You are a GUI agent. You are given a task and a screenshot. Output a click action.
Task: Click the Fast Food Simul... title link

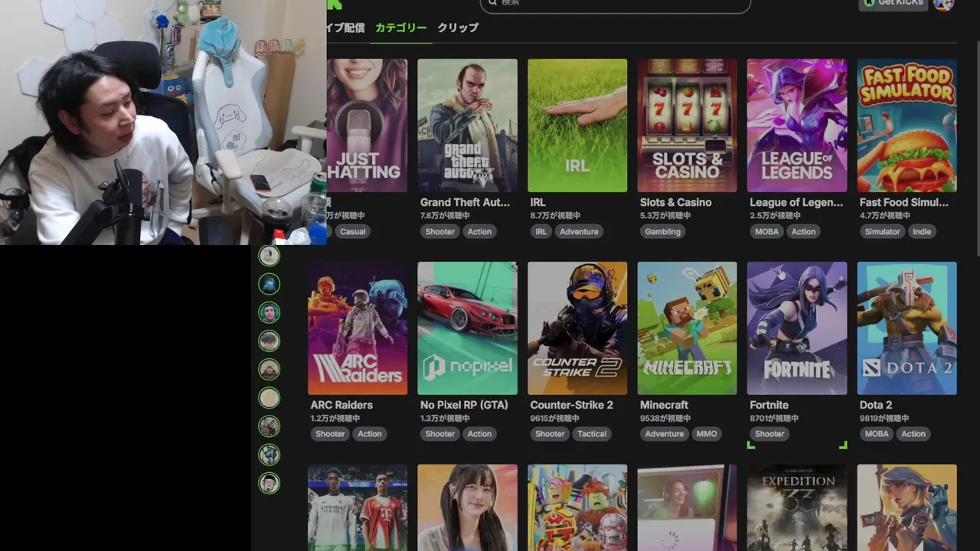pos(904,202)
